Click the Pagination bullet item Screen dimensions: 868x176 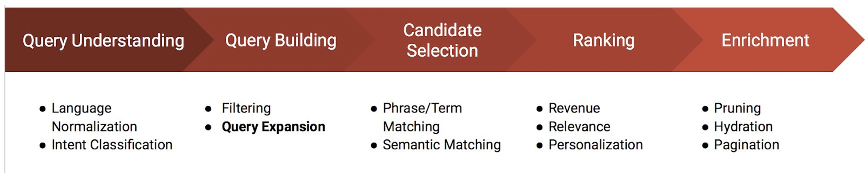tap(746, 145)
